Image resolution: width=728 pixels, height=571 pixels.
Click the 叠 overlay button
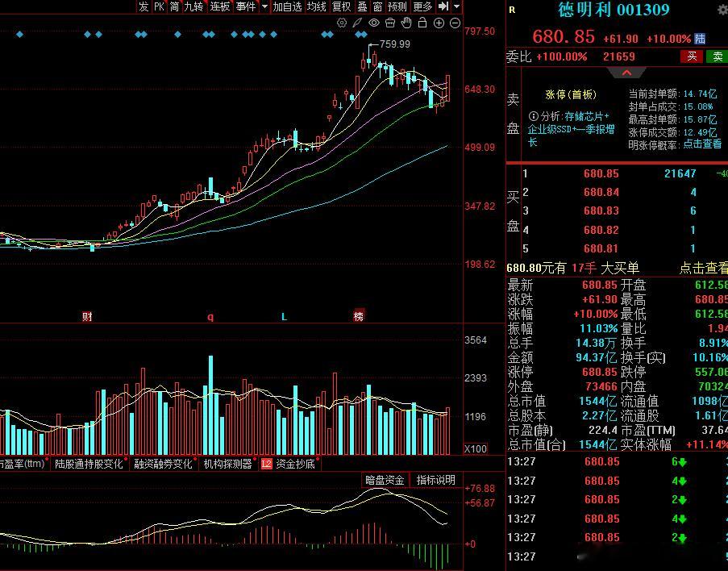tap(363, 6)
